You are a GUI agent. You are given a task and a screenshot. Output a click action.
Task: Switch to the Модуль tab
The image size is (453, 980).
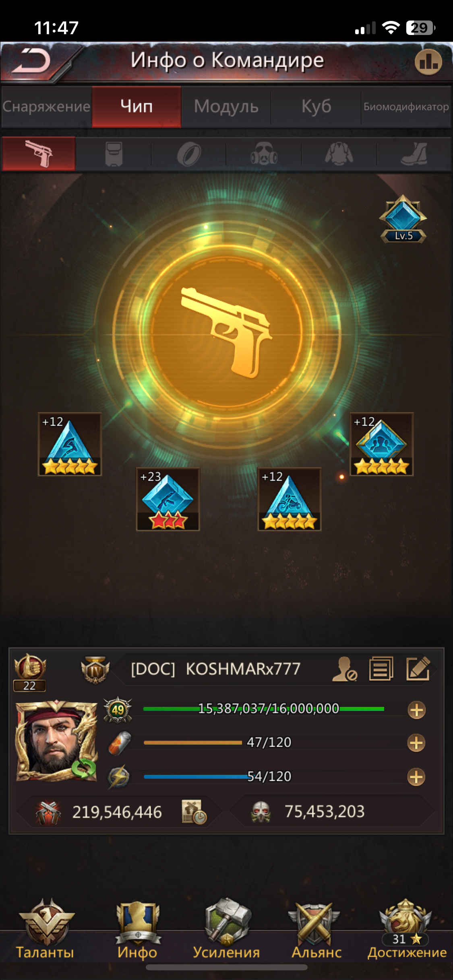coord(226,107)
